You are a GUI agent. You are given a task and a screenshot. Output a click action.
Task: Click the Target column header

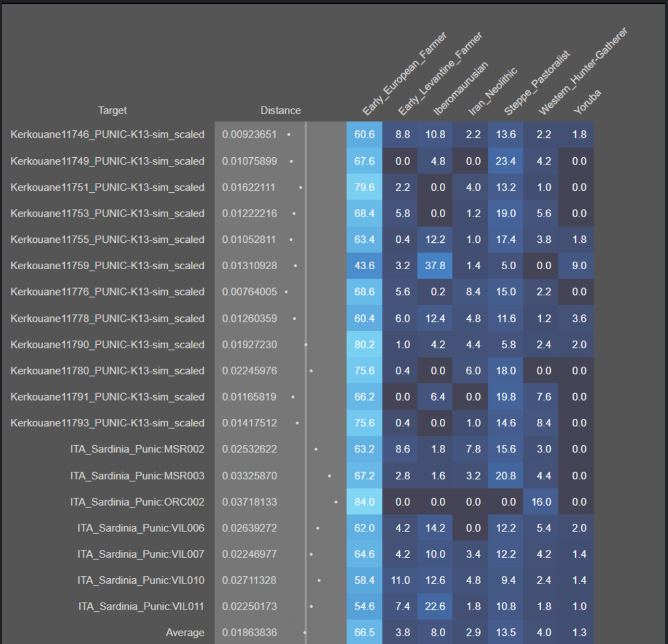pyautogui.click(x=112, y=110)
